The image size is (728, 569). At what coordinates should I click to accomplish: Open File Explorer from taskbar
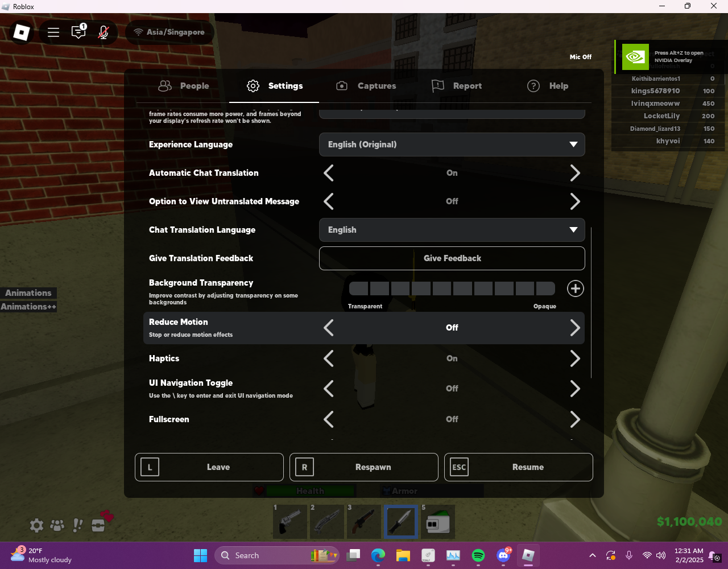[x=403, y=555]
